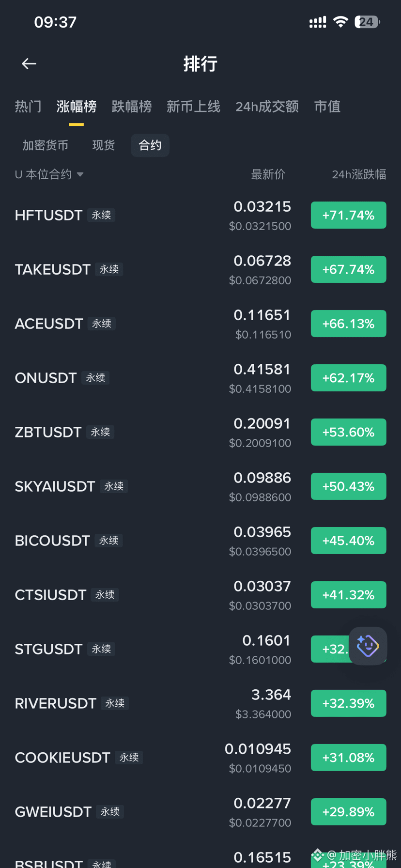Open the 新币上线 tab
This screenshot has height=868, width=401.
194,107
